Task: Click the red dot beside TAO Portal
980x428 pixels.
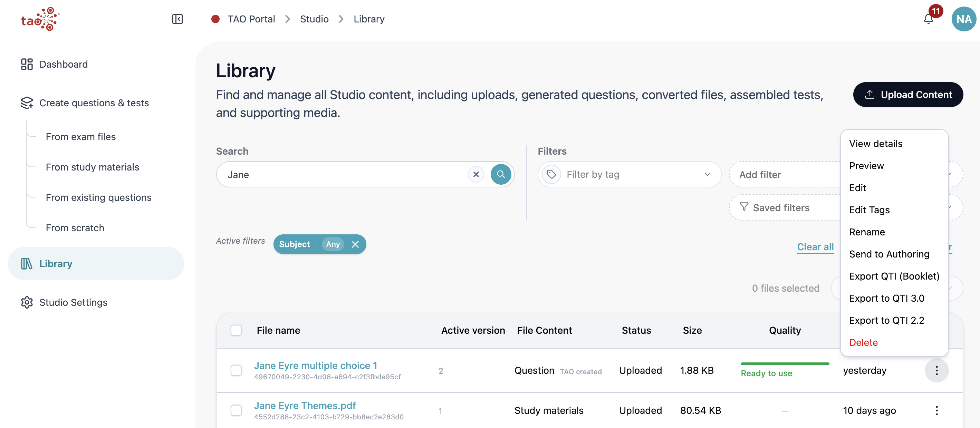Action: [x=215, y=19]
